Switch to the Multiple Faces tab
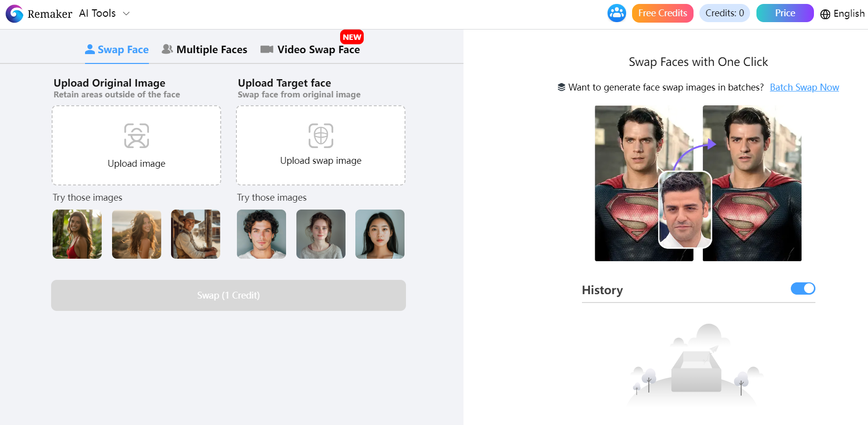The height and width of the screenshot is (425, 868). (205, 50)
